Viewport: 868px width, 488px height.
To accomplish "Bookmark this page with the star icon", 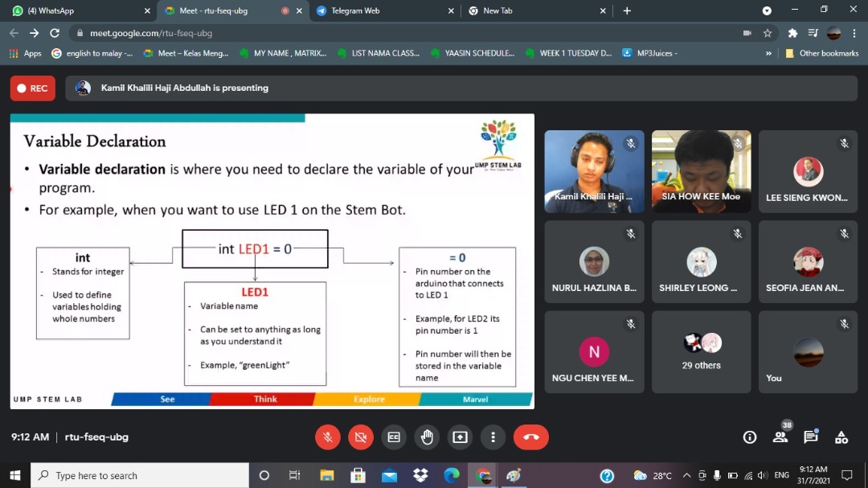I will [x=768, y=33].
